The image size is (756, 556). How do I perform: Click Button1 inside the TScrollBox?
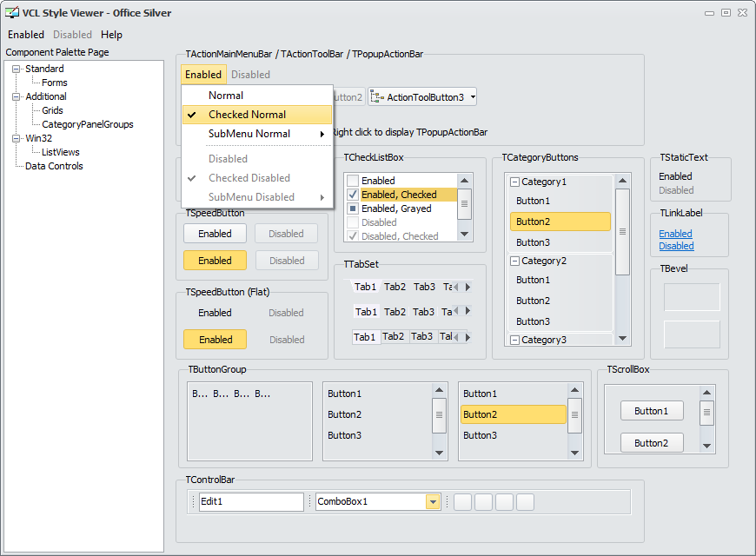(652, 411)
